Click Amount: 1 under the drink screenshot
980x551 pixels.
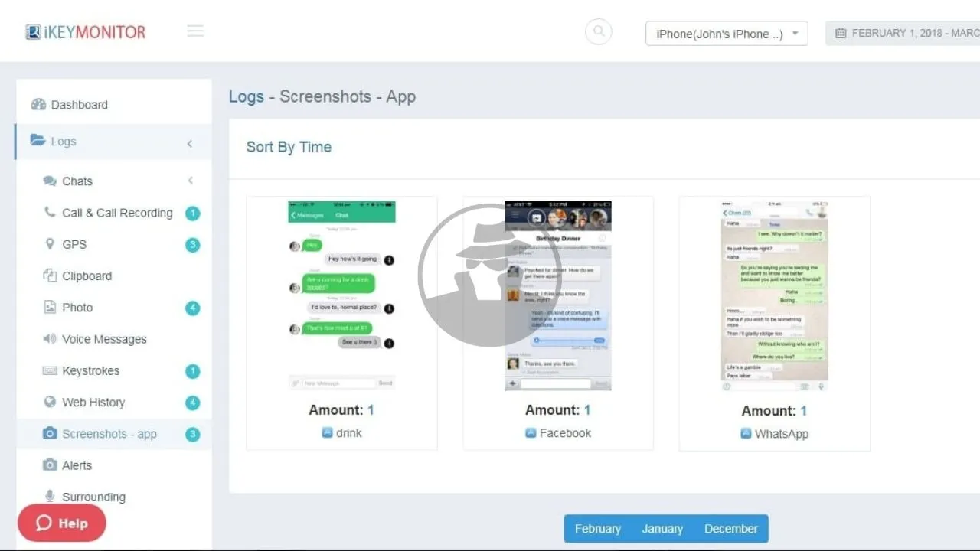point(341,410)
